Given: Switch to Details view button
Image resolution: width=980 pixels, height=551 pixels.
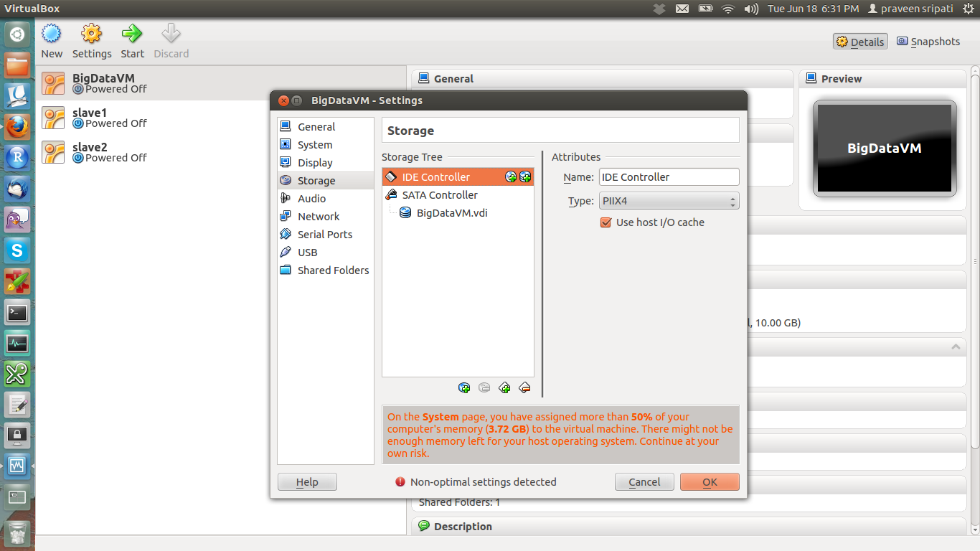Looking at the screenshot, I should tap(860, 42).
